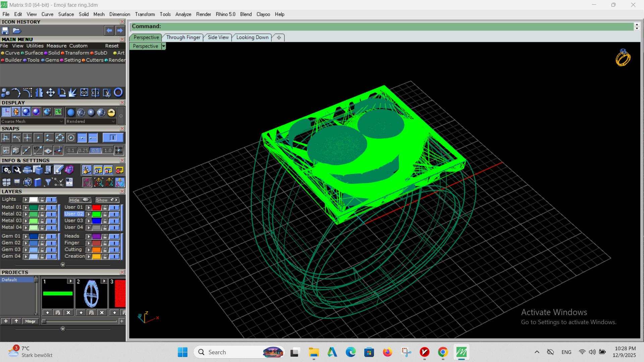Open the Coarse Mesh dropdown
Screen dimensions: 644x362
[x=32, y=121]
